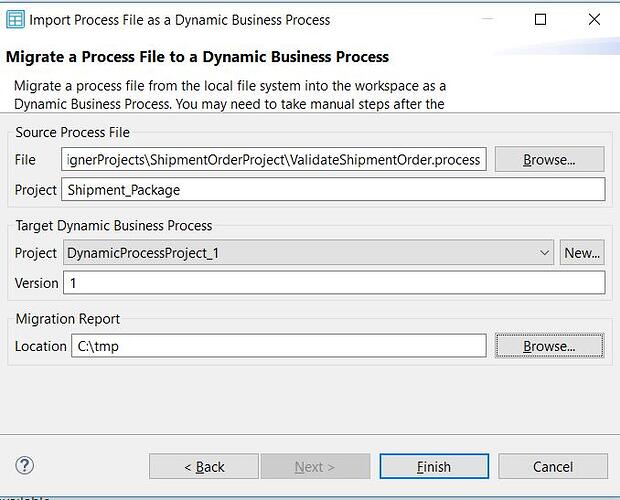Minimize the import dialog window
The height and width of the screenshot is (500, 620).
click(x=486, y=19)
